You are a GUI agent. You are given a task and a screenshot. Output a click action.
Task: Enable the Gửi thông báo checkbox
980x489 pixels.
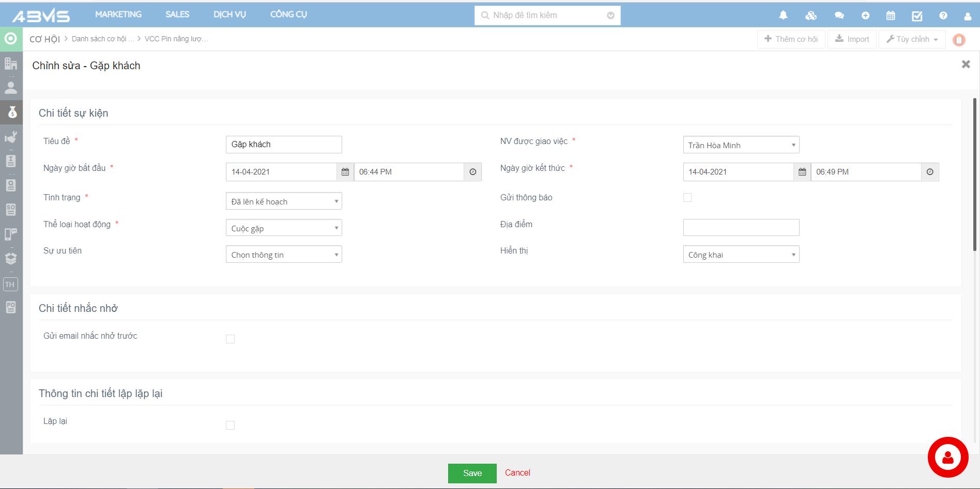tap(687, 198)
